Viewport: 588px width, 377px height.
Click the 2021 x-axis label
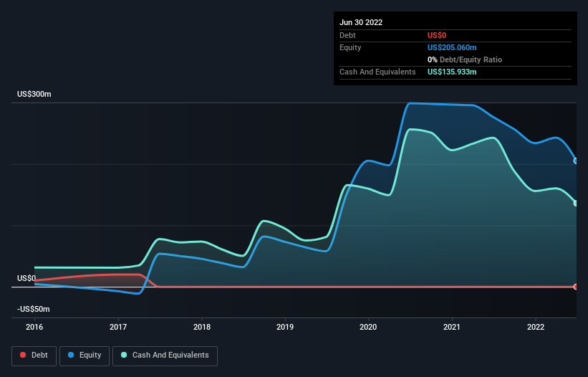(x=452, y=327)
